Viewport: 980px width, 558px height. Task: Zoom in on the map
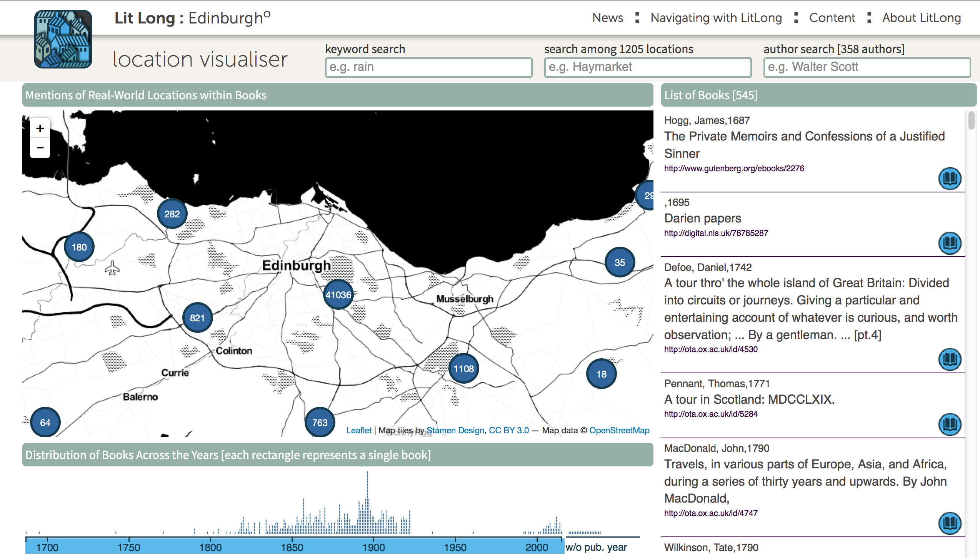coord(40,128)
